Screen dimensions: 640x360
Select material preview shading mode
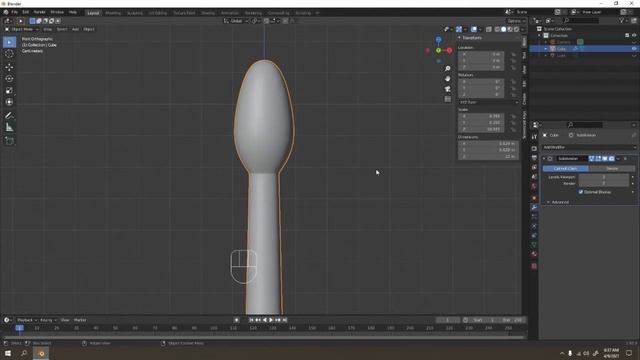(x=510, y=29)
